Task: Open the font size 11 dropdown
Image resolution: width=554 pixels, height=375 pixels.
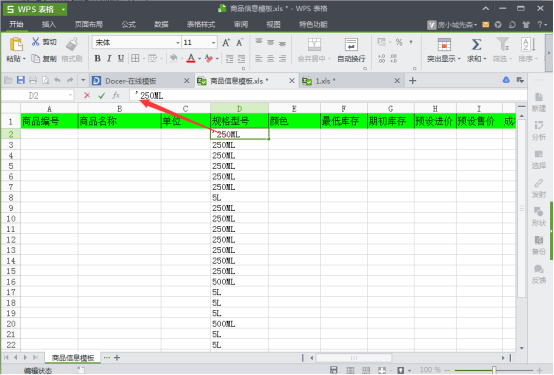Action: [213, 43]
